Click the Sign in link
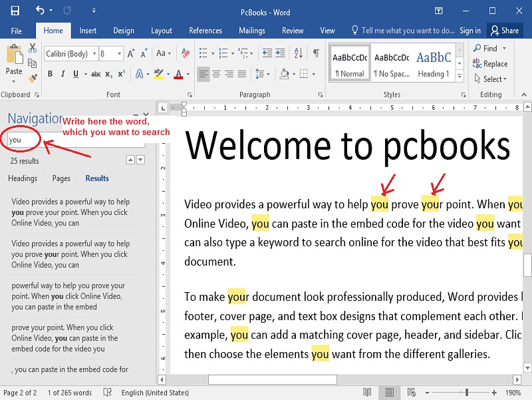Viewport: 532px width, 400px height. 470,31
